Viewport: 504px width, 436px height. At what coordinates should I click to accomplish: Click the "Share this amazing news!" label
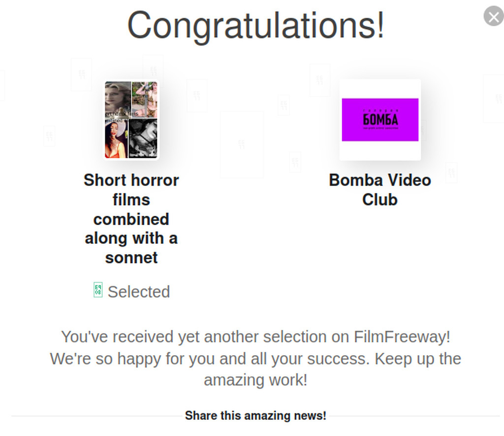point(255,416)
